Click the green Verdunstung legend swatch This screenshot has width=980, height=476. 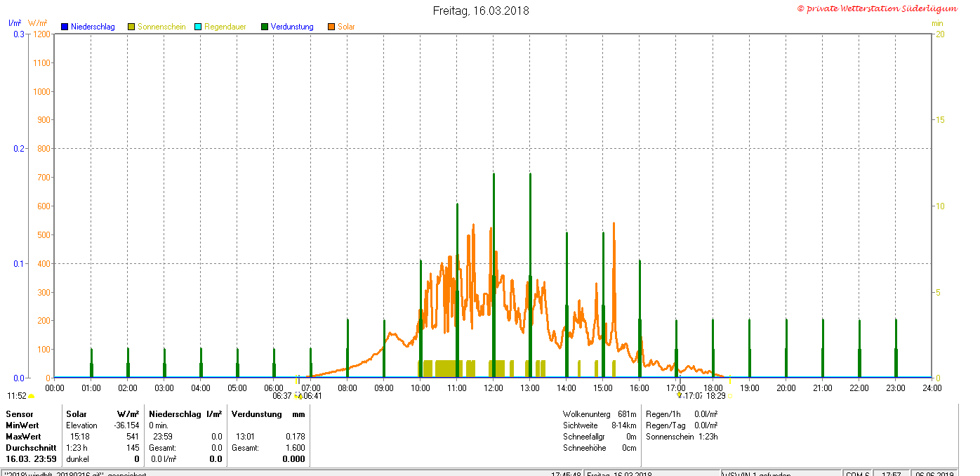pos(265,27)
